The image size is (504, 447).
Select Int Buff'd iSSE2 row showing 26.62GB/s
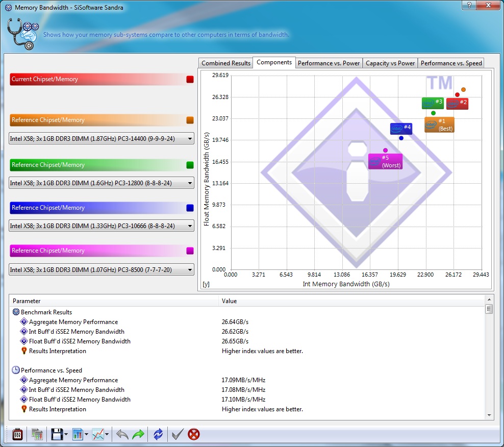(247, 332)
